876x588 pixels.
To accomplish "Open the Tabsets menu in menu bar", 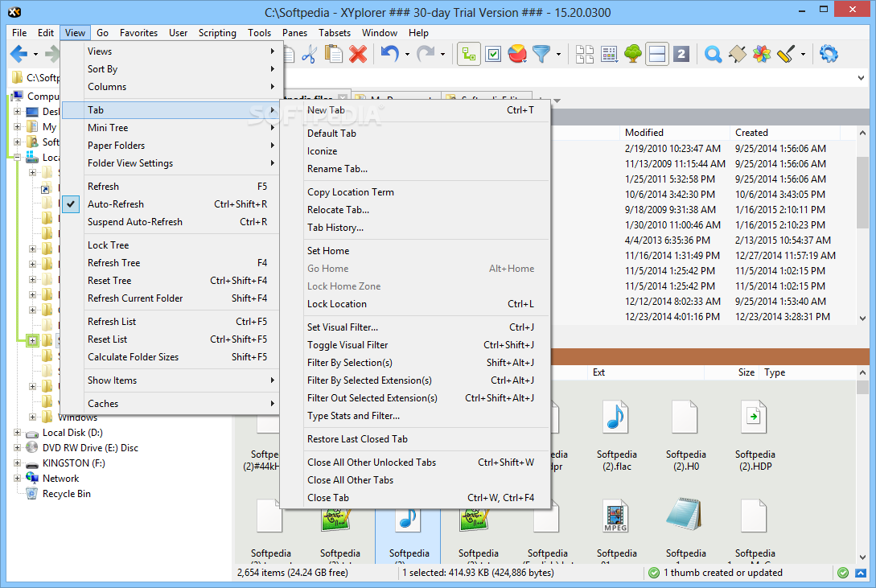I will point(335,33).
